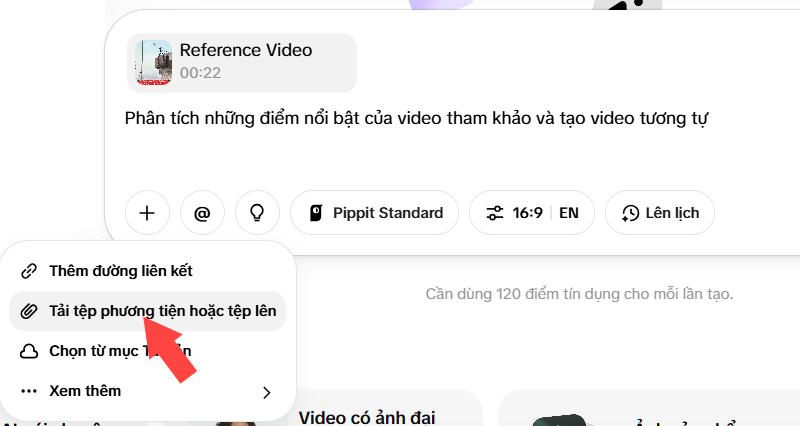Click the credit notice Cần dùng 120 điểm

coord(579,294)
